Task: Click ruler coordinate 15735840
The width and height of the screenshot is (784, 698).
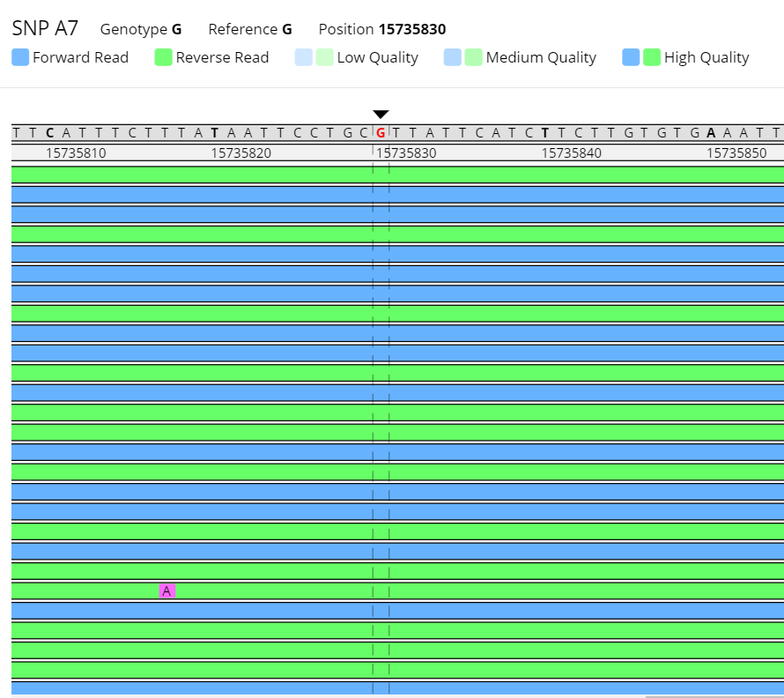Action: point(572,153)
